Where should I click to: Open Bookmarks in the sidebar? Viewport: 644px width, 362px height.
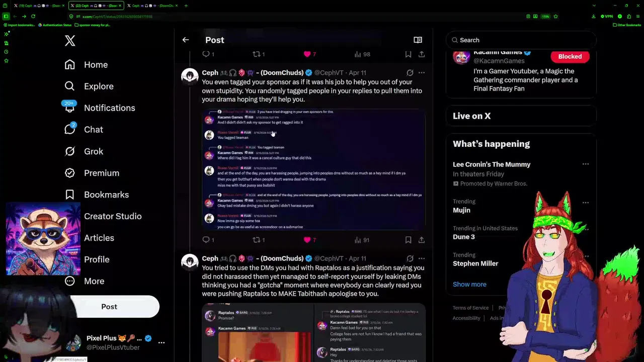click(97, 194)
